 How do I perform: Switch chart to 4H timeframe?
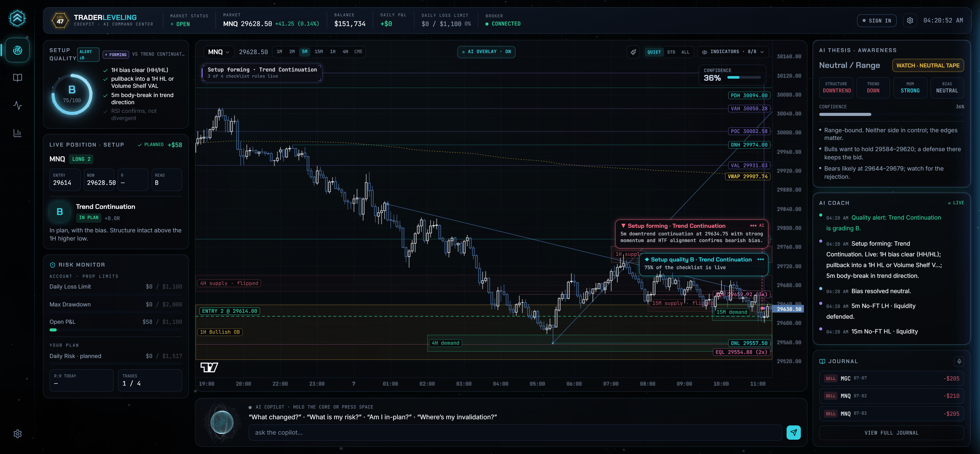(x=345, y=52)
